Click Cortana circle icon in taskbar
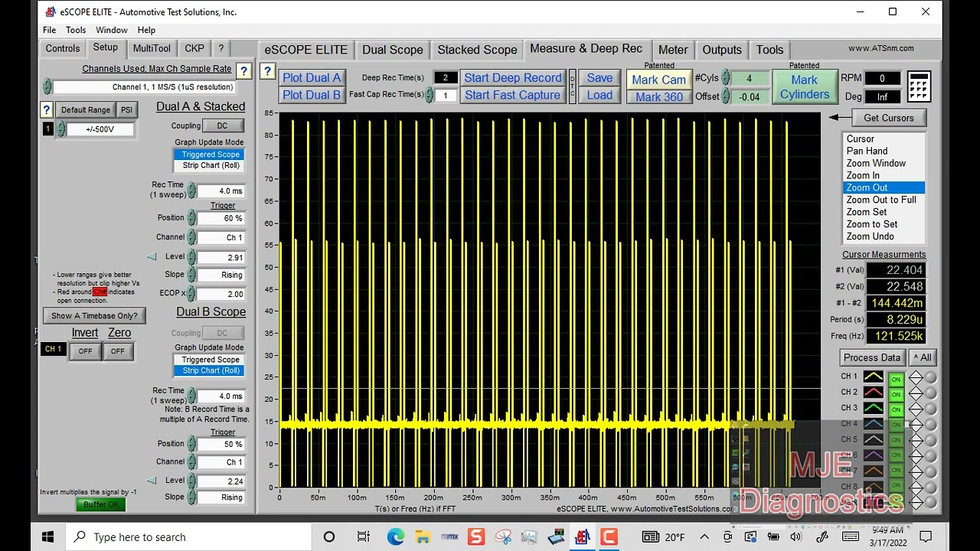This screenshot has height=551, width=980. (329, 537)
